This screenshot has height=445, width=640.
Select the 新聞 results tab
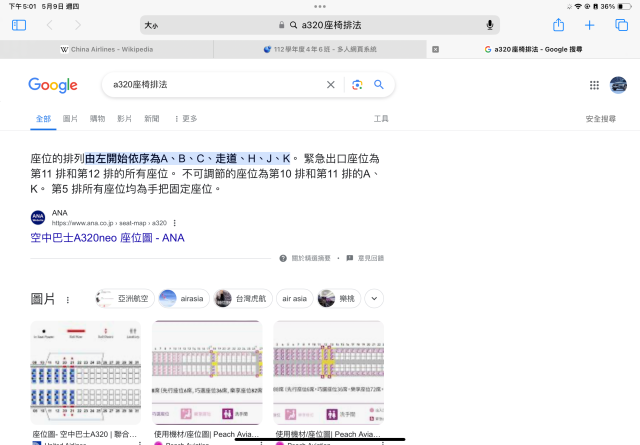151,119
